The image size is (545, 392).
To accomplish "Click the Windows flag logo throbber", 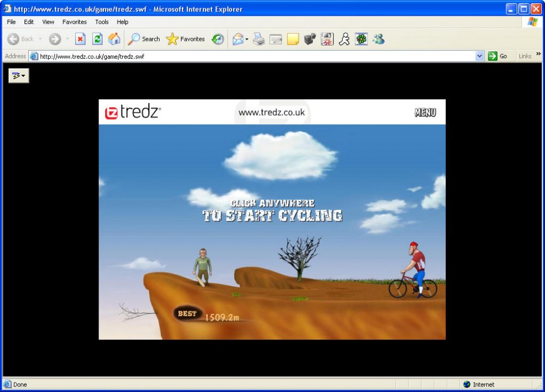I will 532,22.
